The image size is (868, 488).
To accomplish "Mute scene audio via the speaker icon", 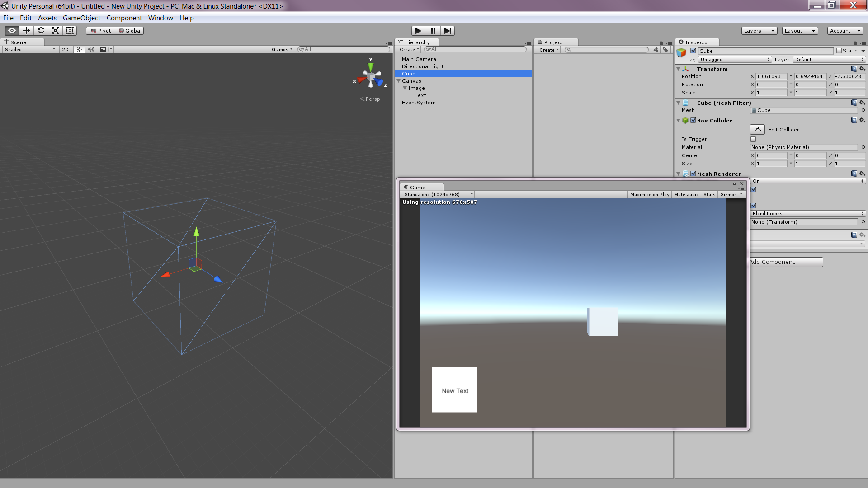I will (90, 49).
